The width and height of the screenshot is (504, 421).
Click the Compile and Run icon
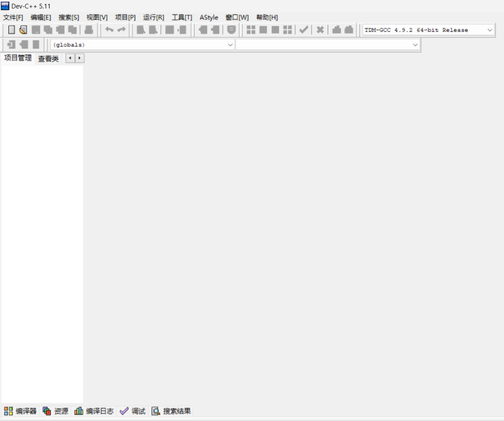click(275, 30)
